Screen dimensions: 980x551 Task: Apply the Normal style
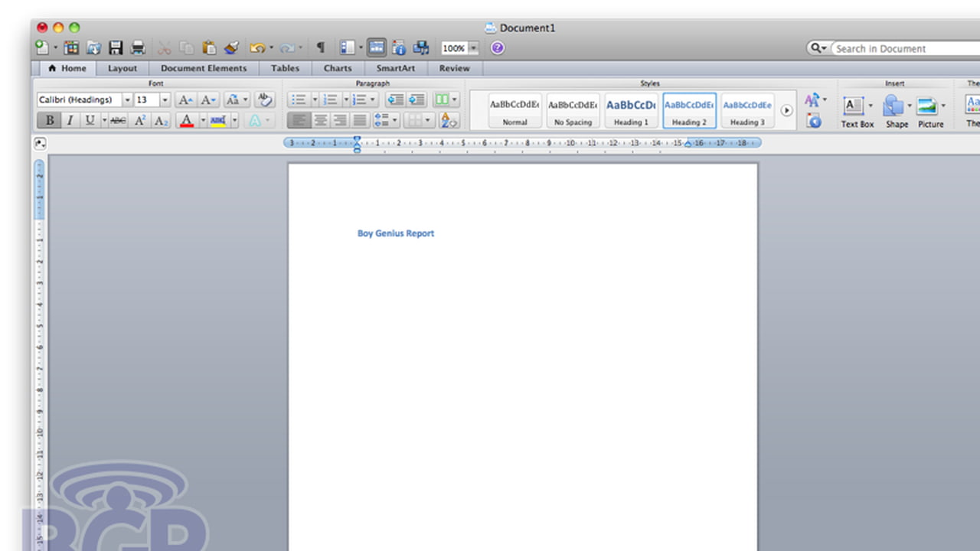(x=514, y=111)
